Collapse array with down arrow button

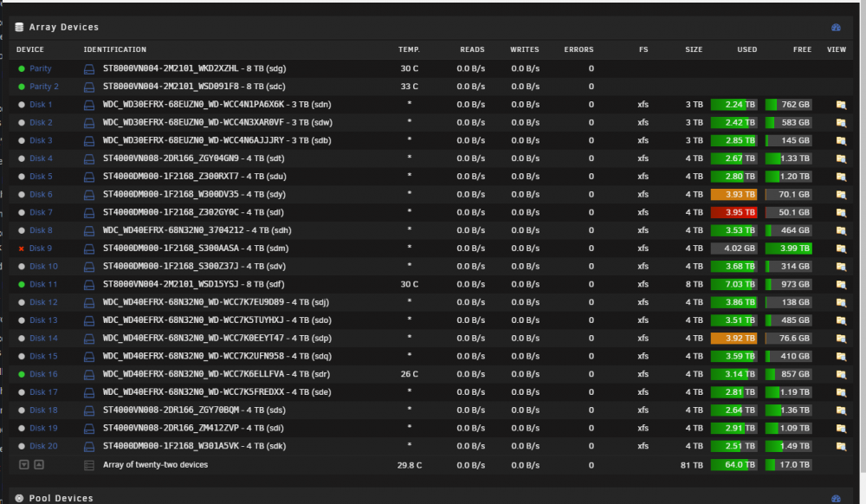[23, 465]
